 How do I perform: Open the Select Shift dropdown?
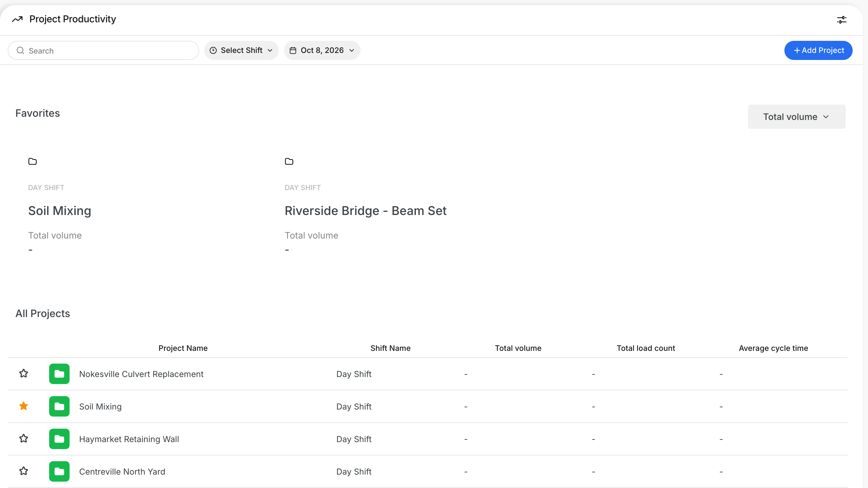coord(241,50)
